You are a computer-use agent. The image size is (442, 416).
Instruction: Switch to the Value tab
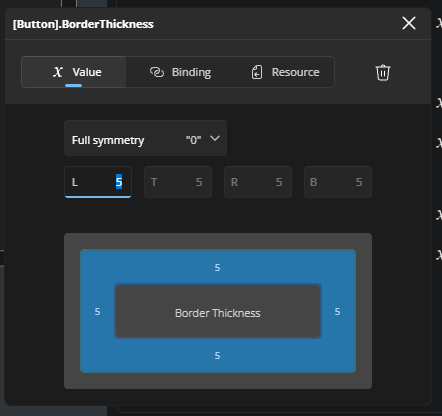pyautogui.click(x=74, y=72)
